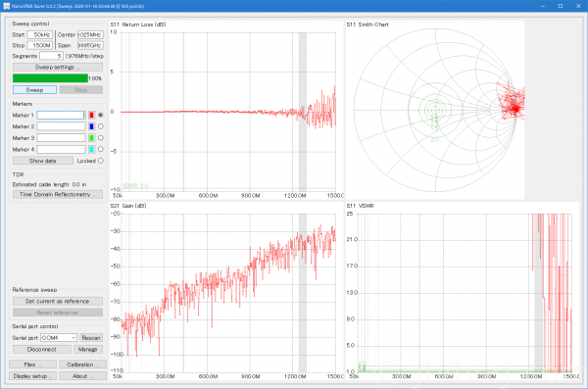Click the cyan Marker 4 color swatch

(x=91, y=149)
